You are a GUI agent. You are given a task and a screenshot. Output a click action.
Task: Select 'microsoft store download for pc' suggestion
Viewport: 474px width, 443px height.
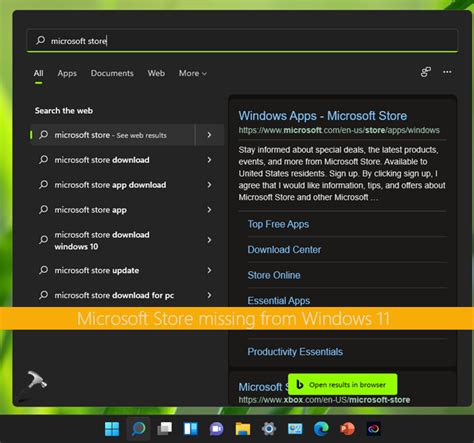click(127, 295)
